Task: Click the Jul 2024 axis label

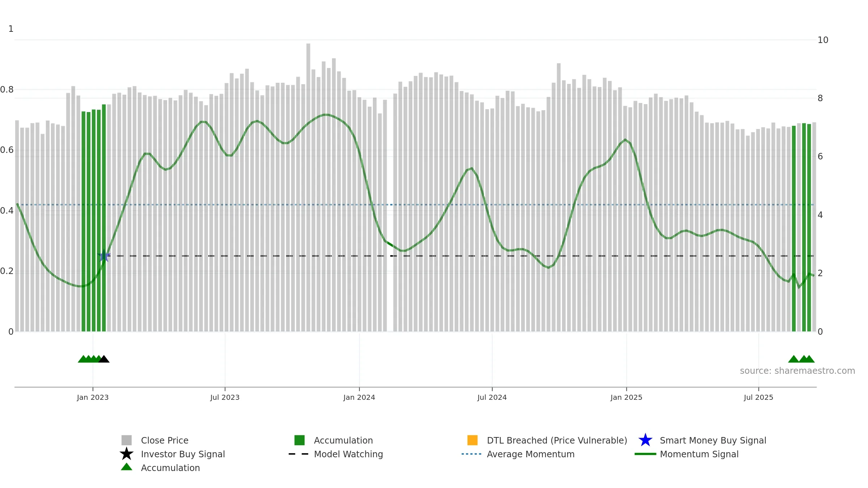Action: [x=492, y=398]
